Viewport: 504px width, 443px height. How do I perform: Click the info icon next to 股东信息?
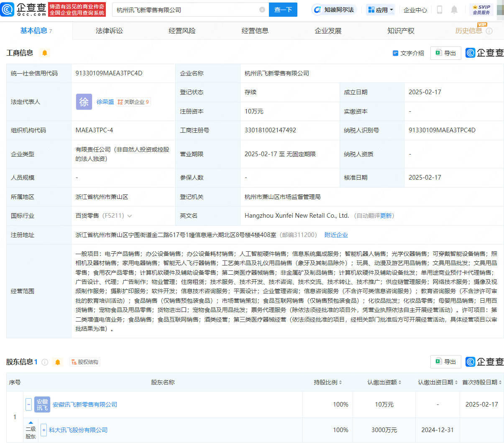pyautogui.click(x=45, y=362)
